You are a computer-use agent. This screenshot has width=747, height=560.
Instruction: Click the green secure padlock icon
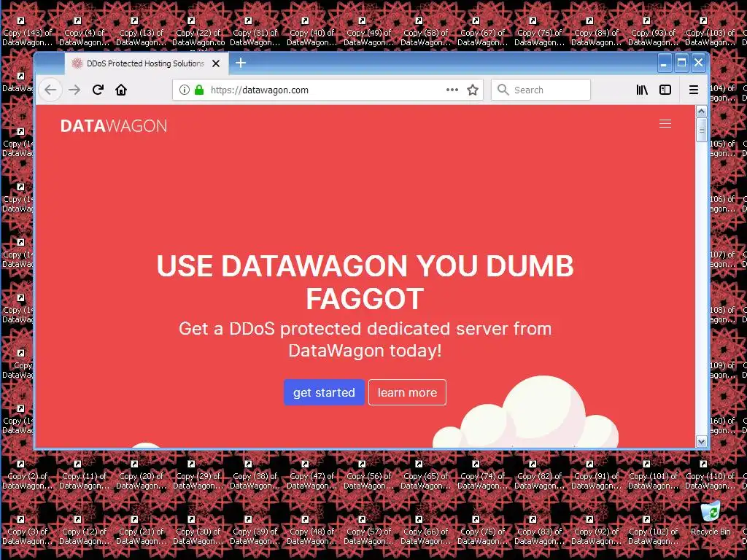click(199, 90)
